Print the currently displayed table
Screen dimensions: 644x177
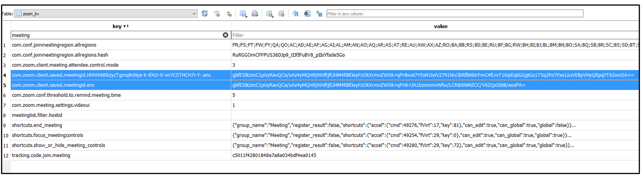[x=255, y=14]
